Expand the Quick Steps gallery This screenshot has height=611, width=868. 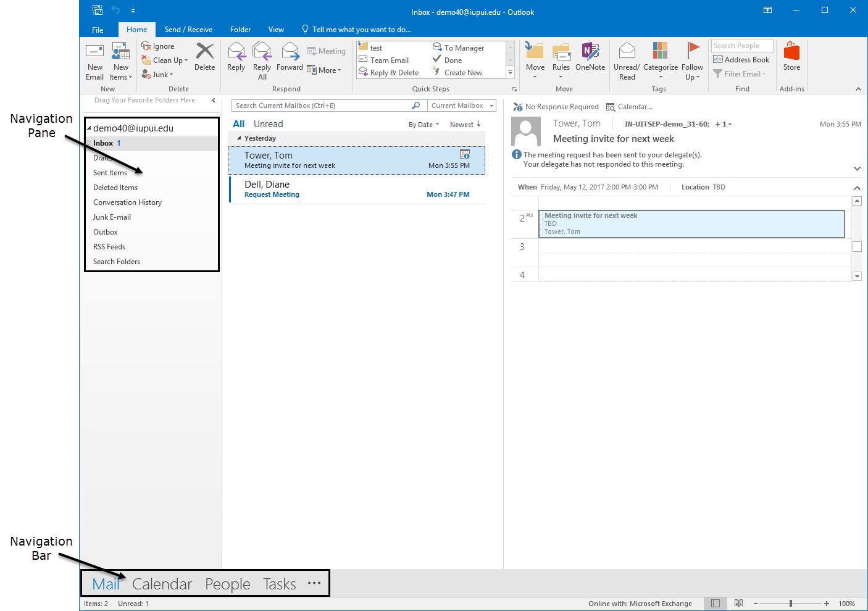point(510,72)
